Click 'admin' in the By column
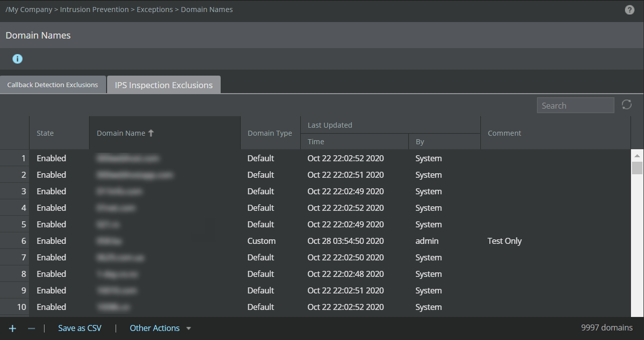Screen dimensions: 644x340 pyautogui.click(x=427, y=241)
